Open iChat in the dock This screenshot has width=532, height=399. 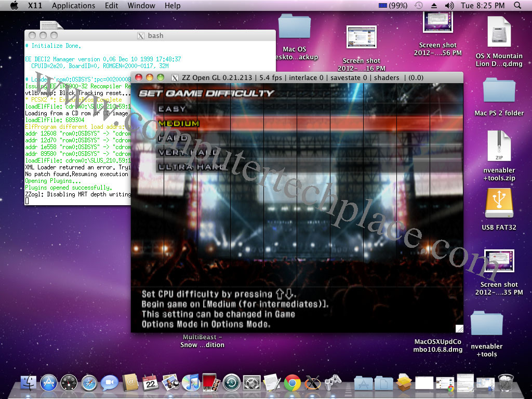point(109,383)
